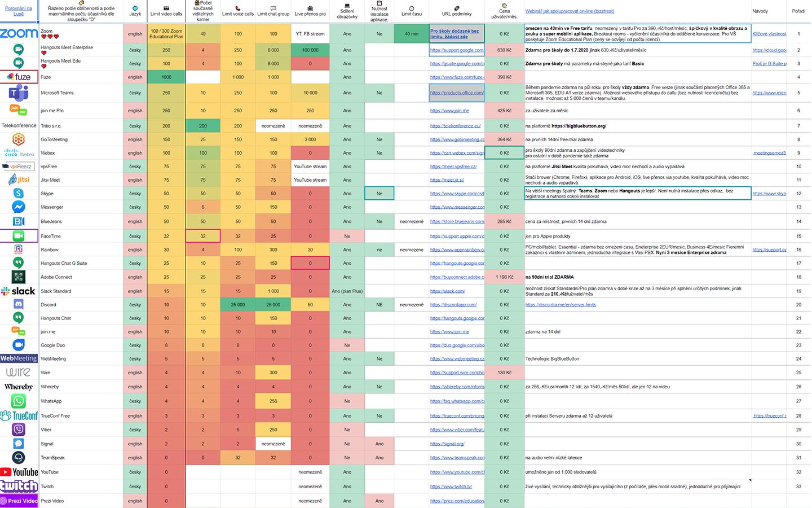Click the Discord icon
This screenshot has width=812, height=508.
[x=19, y=304]
